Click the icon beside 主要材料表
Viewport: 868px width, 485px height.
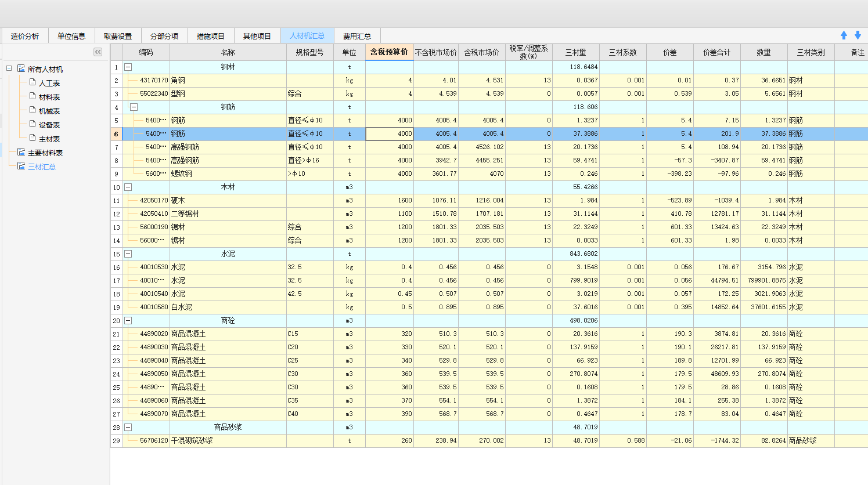[21, 152]
